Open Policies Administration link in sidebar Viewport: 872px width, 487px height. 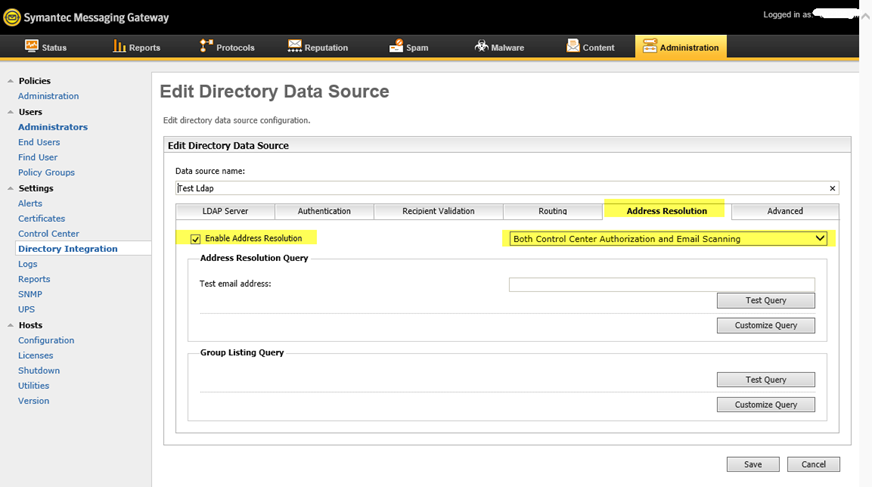point(48,96)
